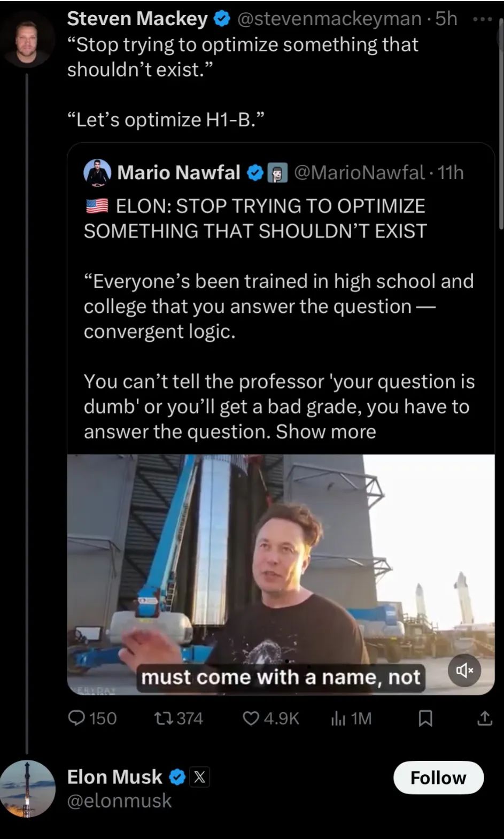
Task: Unmute the video speaker icon
Action: (464, 670)
